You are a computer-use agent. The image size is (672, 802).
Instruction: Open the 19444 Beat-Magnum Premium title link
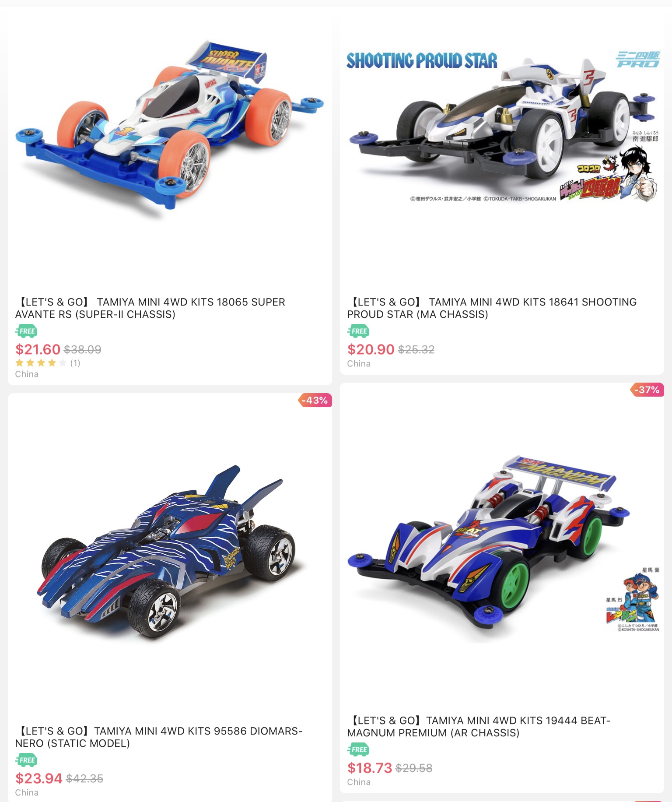pyautogui.click(x=479, y=727)
